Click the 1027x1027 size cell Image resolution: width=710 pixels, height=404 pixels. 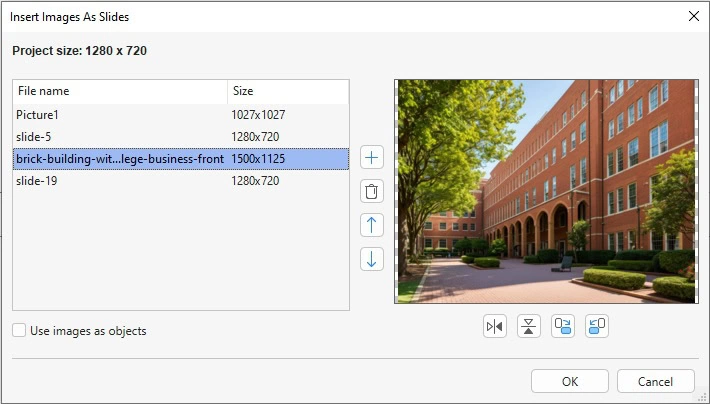256,114
